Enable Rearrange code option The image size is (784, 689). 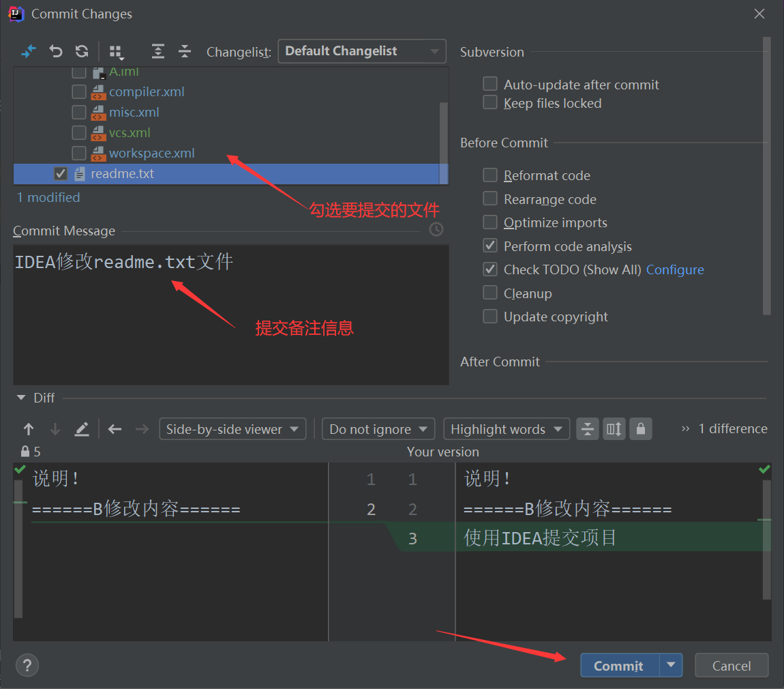pos(490,199)
